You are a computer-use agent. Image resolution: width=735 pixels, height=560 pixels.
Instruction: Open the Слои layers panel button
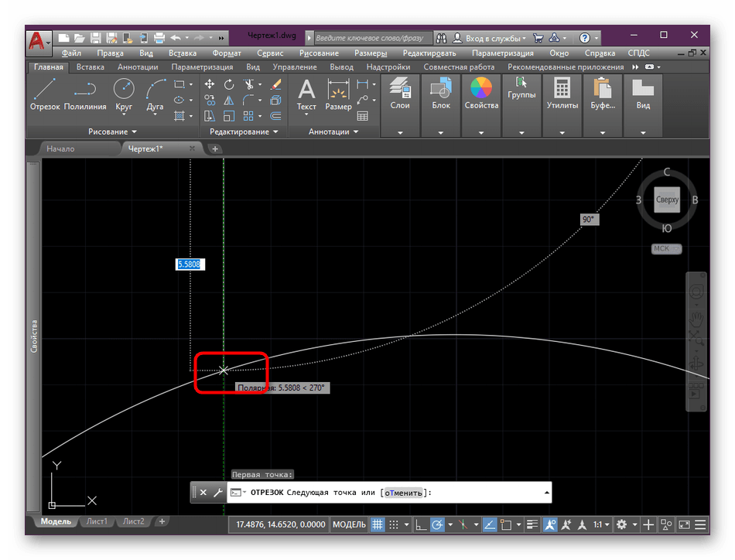click(x=400, y=95)
